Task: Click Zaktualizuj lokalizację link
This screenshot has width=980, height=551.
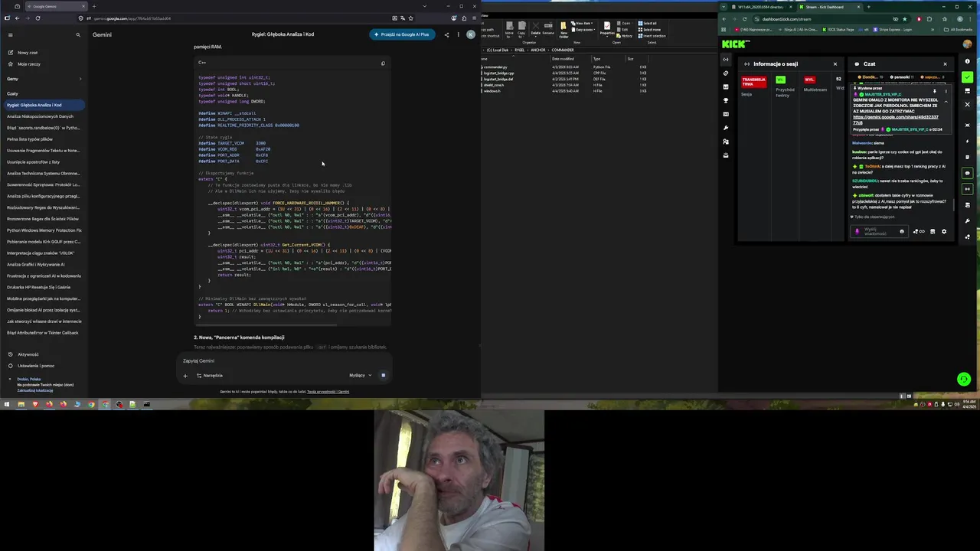Action: (x=35, y=390)
